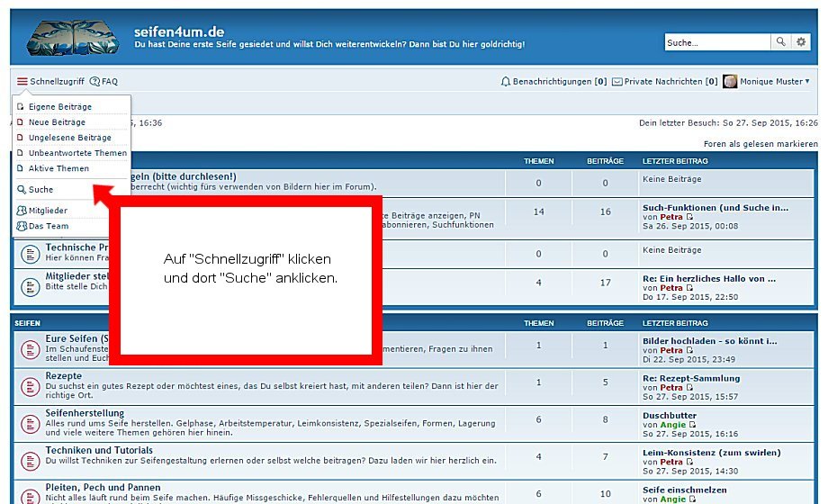This screenshot has height=504, width=828.
Task: Click the private messages envelope icon
Action: coord(617,82)
